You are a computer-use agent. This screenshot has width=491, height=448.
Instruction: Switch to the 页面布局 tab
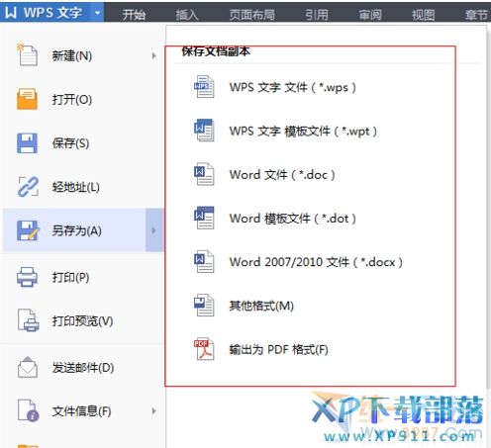click(251, 14)
